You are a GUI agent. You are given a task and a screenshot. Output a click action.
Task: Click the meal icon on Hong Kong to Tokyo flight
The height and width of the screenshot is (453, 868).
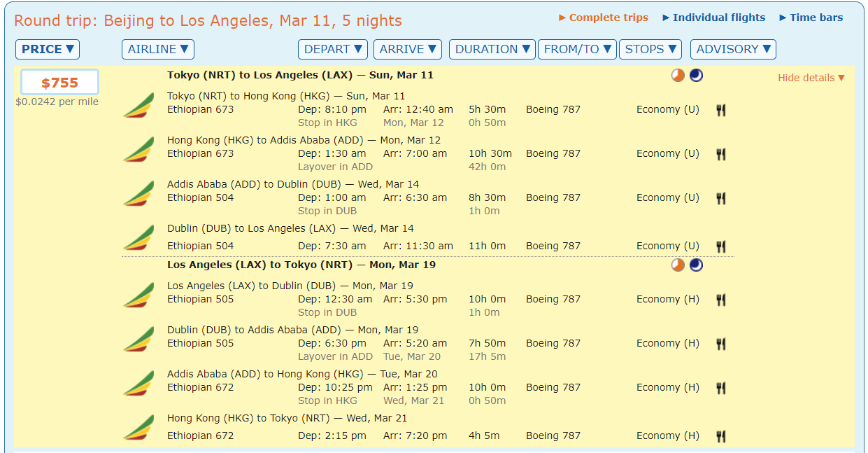coord(720,436)
